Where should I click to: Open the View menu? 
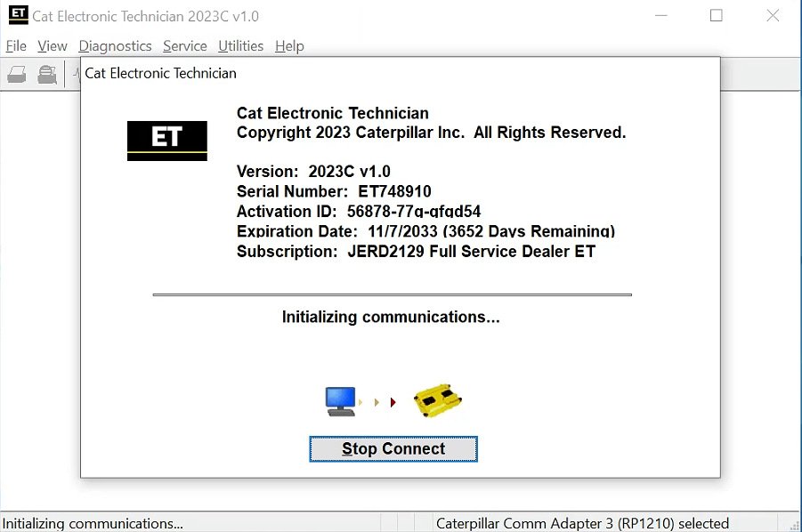click(x=53, y=46)
